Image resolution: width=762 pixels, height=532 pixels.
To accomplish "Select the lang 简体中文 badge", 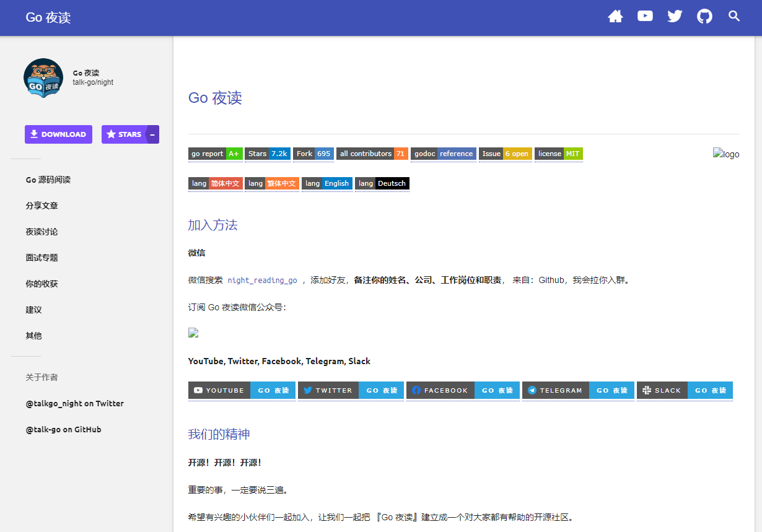I will click(x=215, y=183).
